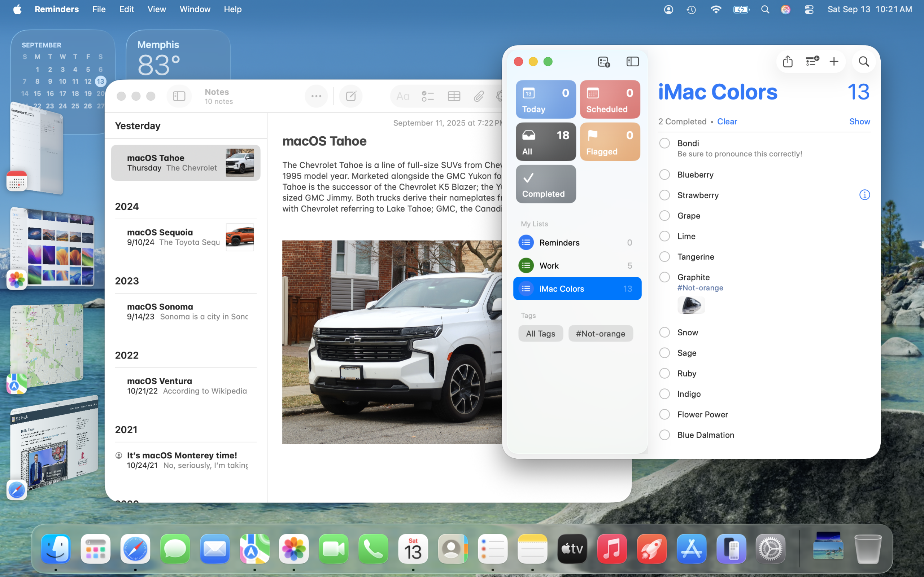Image resolution: width=924 pixels, height=577 pixels.
Task: Click the Notes table icon
Action: coord(454,96)
